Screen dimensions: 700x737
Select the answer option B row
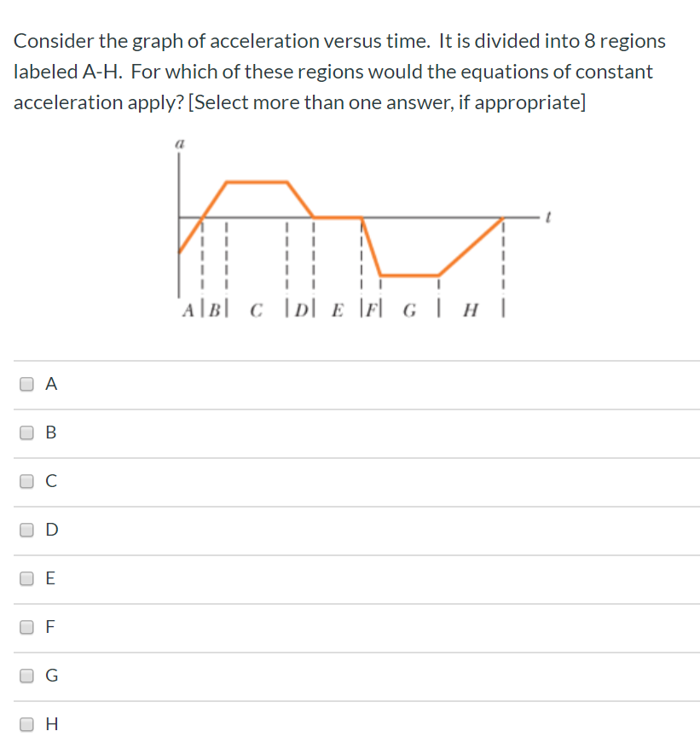pyautogui.click(x=341, y=432)
